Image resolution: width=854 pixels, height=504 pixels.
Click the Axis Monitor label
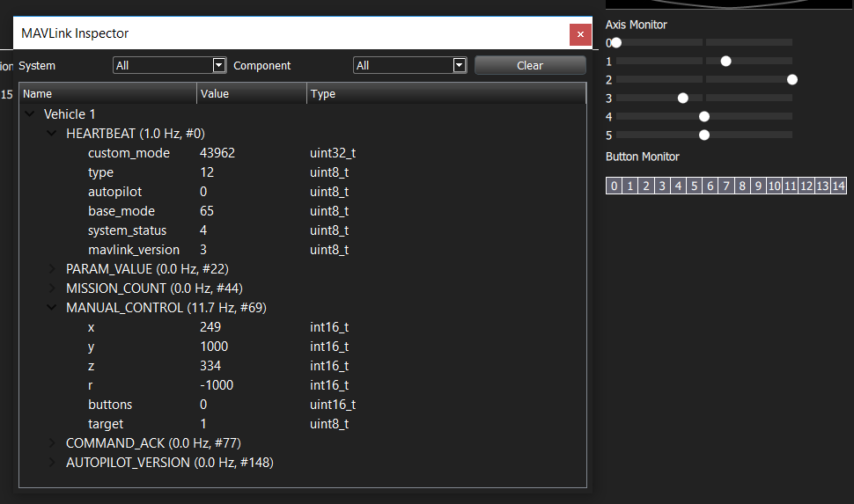tap(637, 25)
